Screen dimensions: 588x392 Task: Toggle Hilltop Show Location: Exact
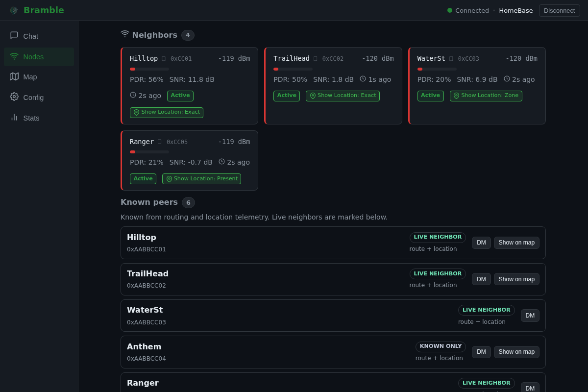pyautogui.click(x=167, y=113)
